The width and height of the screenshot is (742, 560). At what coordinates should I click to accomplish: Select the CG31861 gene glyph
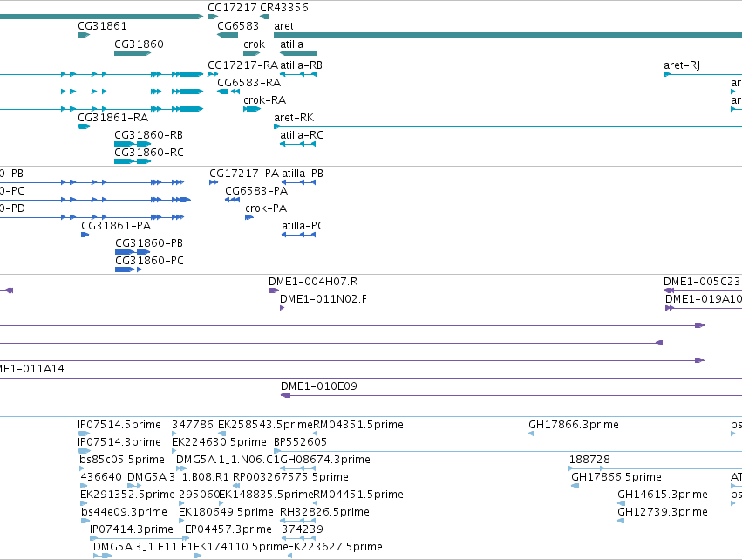point(84,35)
